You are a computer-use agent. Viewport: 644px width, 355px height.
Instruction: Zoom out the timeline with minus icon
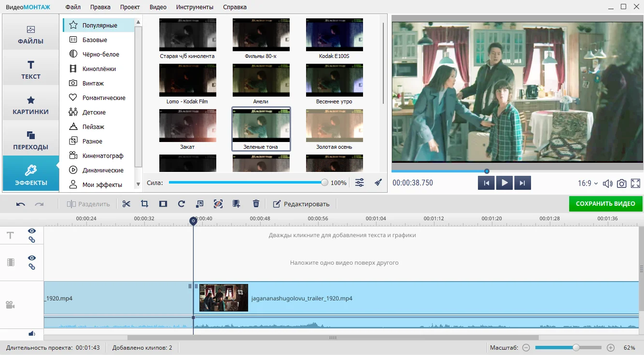tap(526, 348)
